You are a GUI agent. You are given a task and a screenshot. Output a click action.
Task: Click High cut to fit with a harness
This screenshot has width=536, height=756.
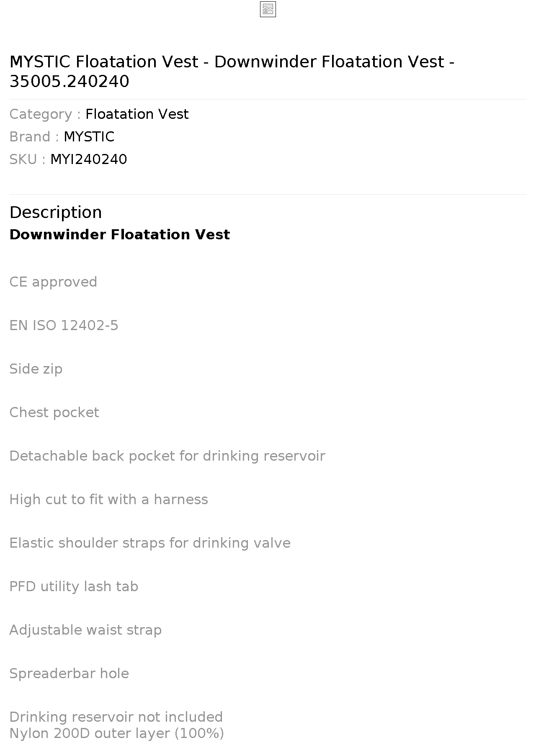pyautogui.click(x=109, y=500)
